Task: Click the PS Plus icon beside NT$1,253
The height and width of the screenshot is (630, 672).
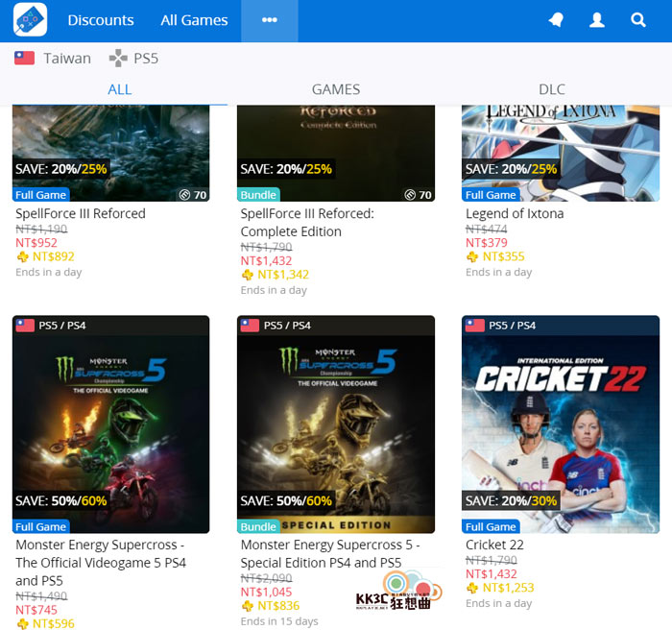Action: (472, 588)
